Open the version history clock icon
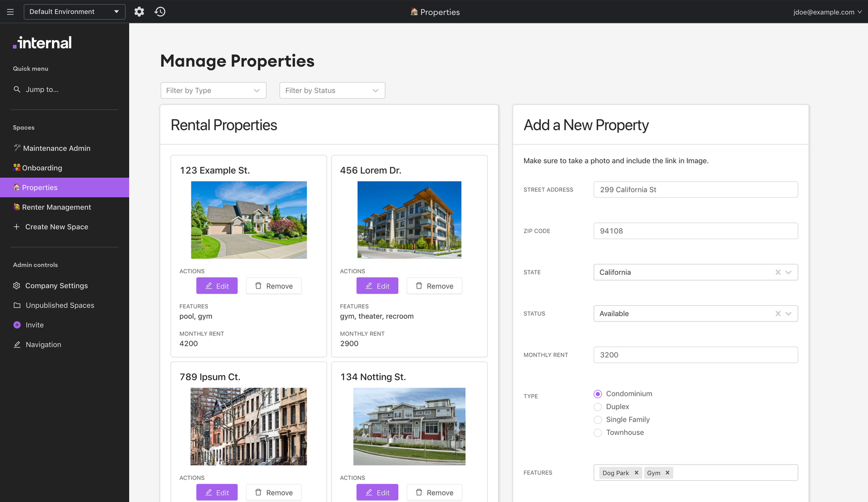 [160, 11]
